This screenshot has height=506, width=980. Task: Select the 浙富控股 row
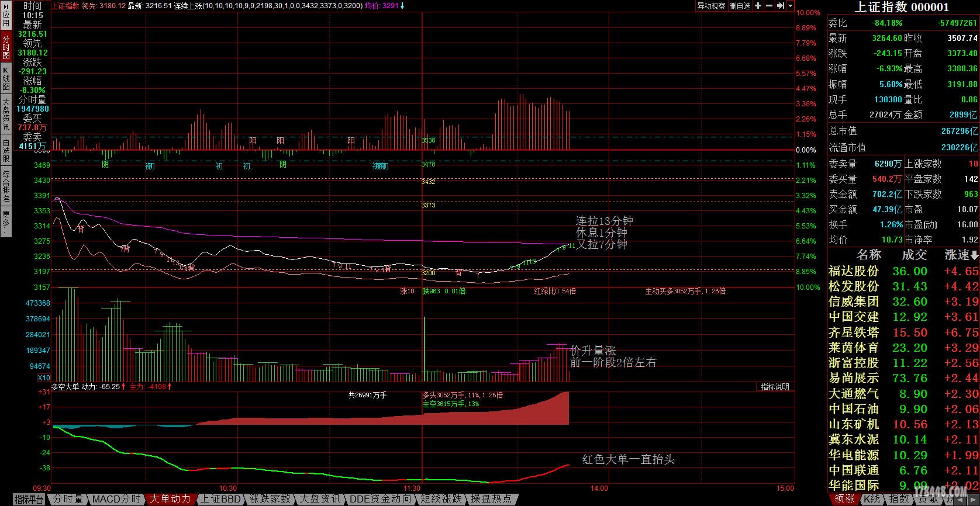click(903, 363)
